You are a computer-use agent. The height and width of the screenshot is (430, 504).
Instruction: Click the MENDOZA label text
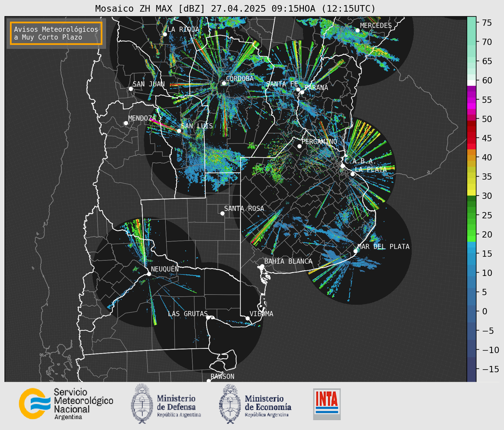tap(142, 118)
